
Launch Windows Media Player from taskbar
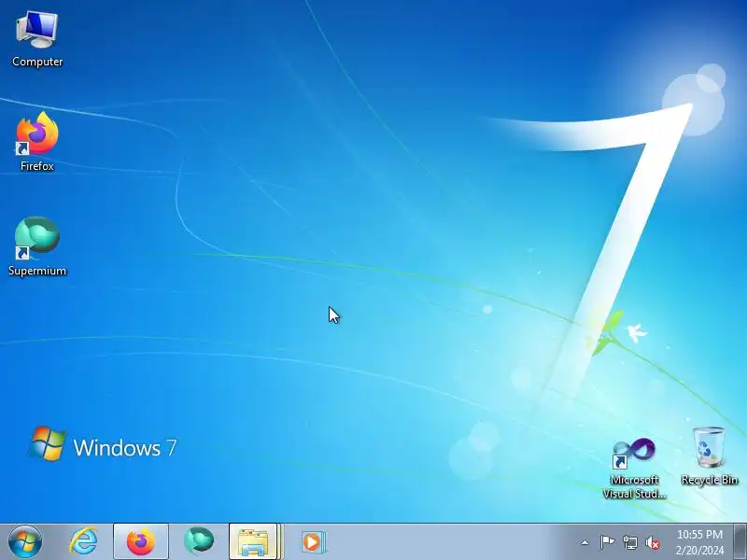[313, 542]
